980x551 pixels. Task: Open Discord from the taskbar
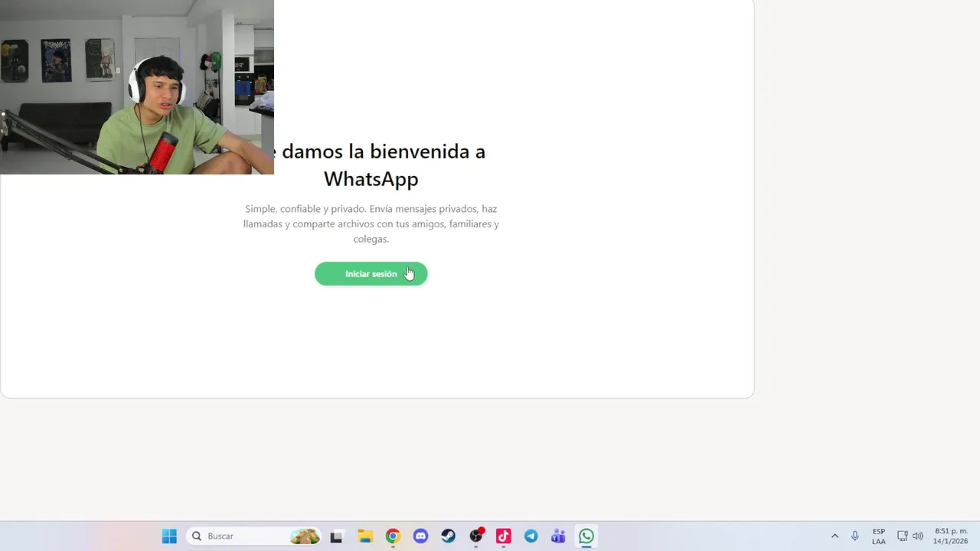pos(420,536)
